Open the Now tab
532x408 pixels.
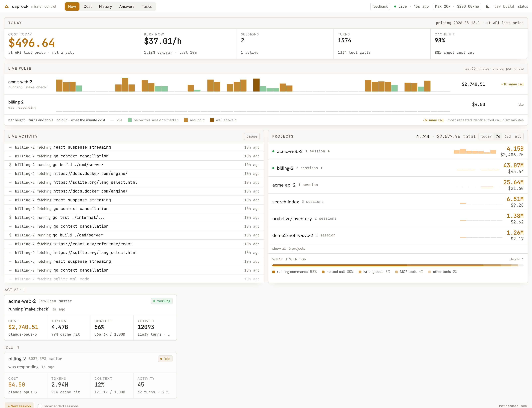click(x=72, y=6)
